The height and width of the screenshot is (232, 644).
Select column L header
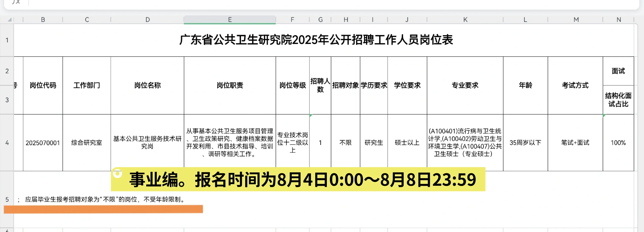(525, 20)
